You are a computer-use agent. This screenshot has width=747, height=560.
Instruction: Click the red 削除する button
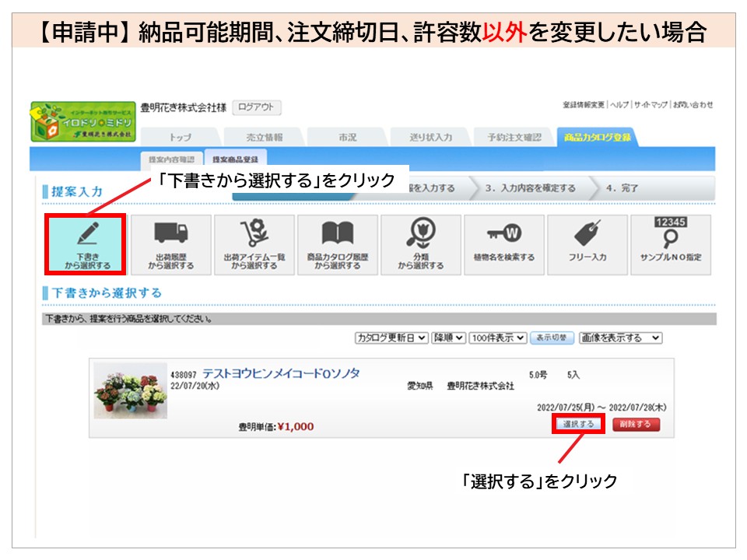(x=636, y=424)
